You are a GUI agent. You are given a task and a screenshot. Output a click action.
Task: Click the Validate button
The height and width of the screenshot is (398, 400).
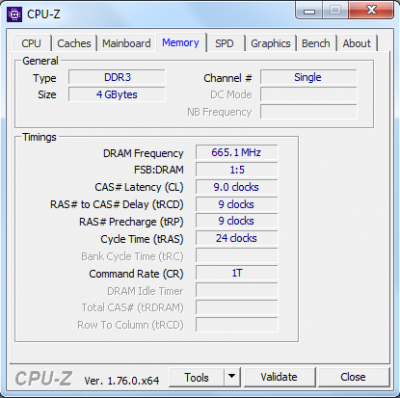pyautogui.click(x=279, y=377)
